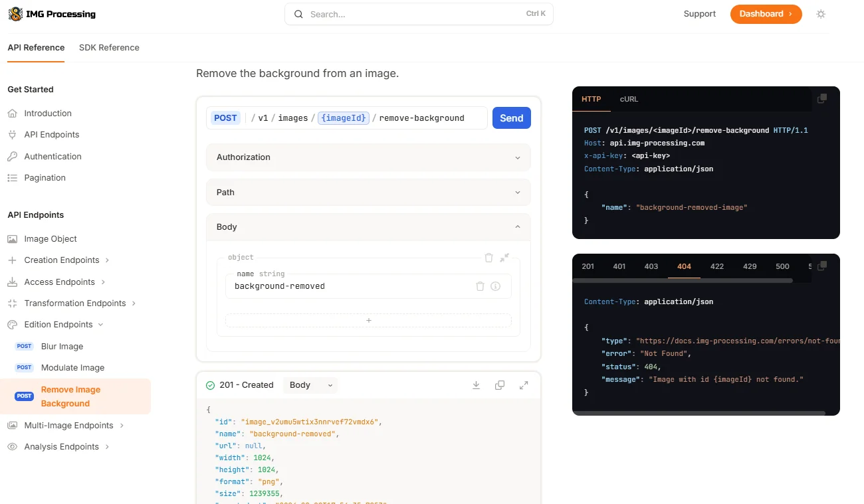Screen dimensions: 864x504
Task: Expand the Path section
Action: pyautogui.click(x=368, y=193)
